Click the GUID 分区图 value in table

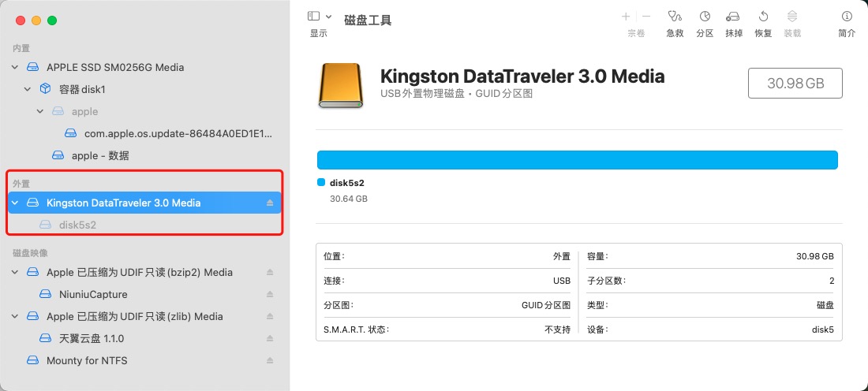tap(546, 305)
